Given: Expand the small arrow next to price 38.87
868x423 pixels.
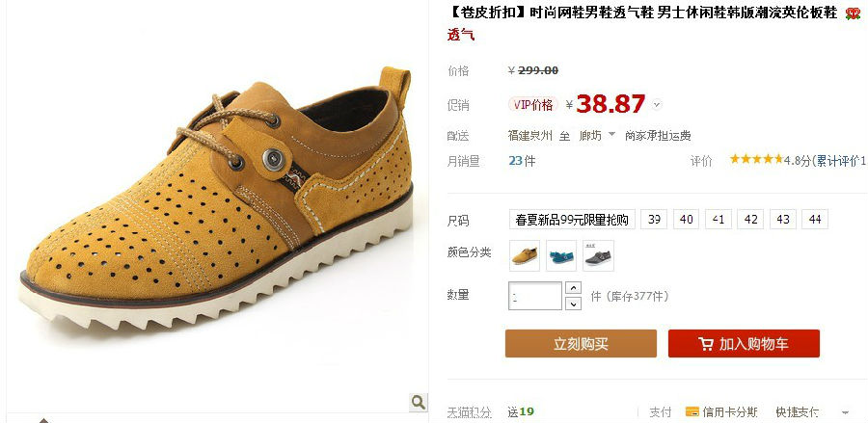Looking at the screenshot, I should (x=657, y=104).
